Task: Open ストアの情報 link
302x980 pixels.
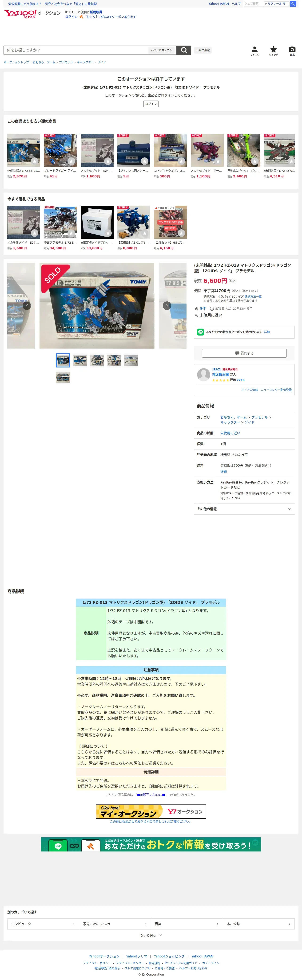Action: click(x=250, y=390)
